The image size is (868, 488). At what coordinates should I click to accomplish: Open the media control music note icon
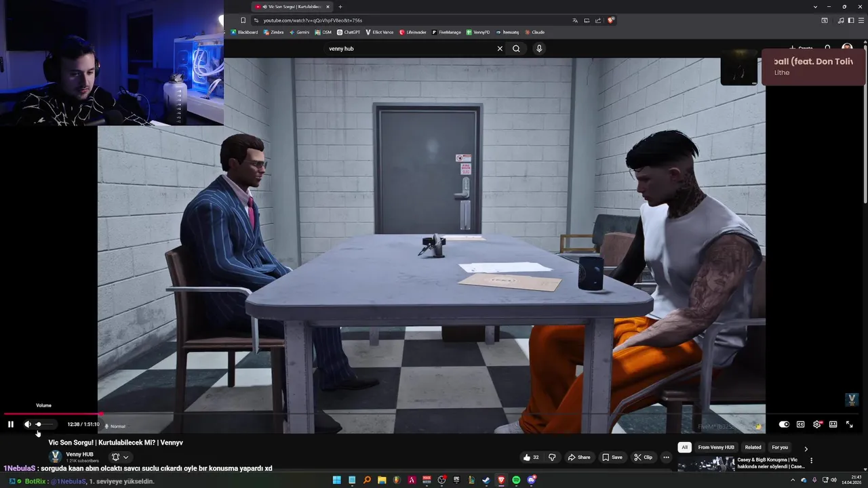[841, 20]
